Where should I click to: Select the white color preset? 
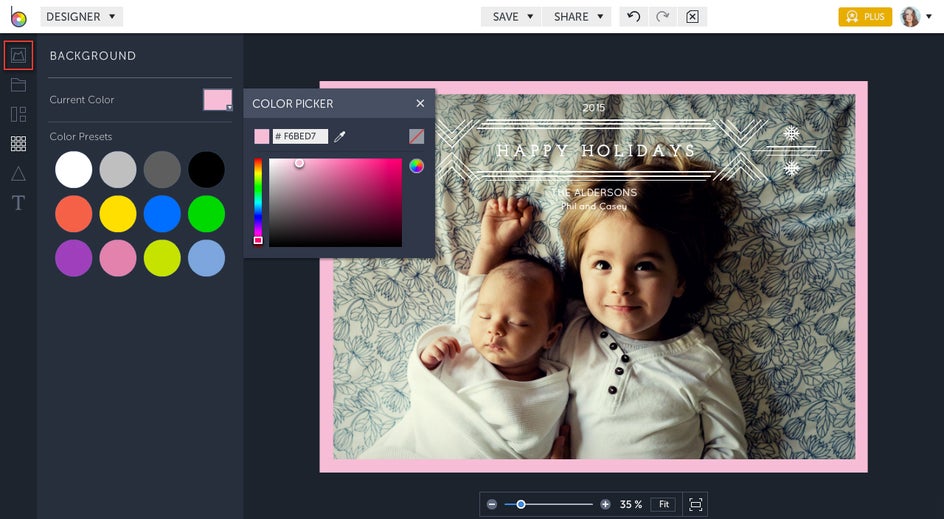point(73,170)
